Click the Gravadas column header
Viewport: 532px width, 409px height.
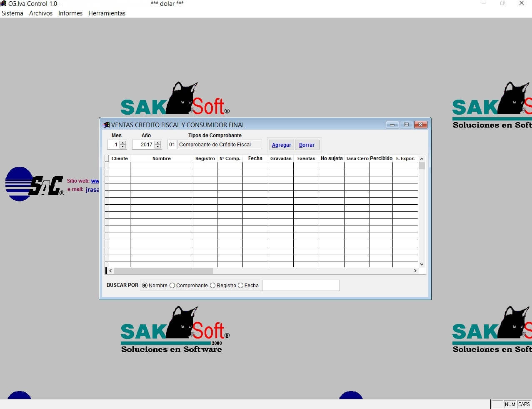[x=281, y=158]
